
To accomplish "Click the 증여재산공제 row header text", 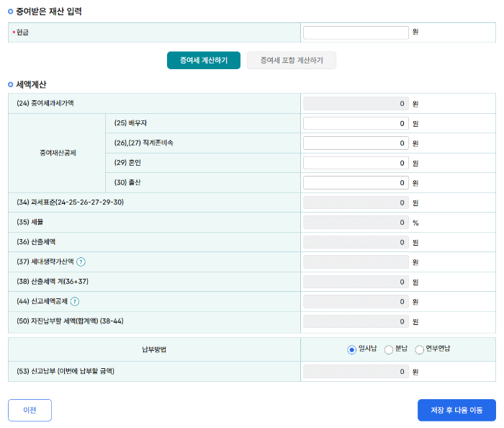I will [58, 153].
